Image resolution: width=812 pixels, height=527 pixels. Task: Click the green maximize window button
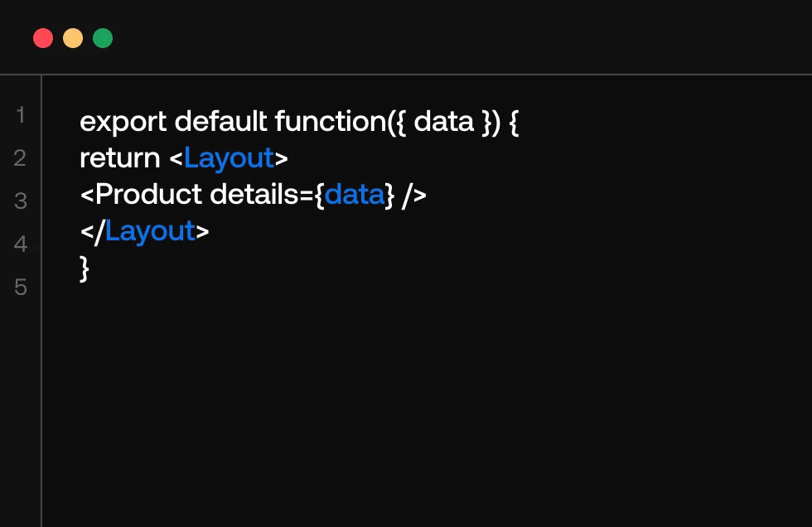click(x=103, y=38)
